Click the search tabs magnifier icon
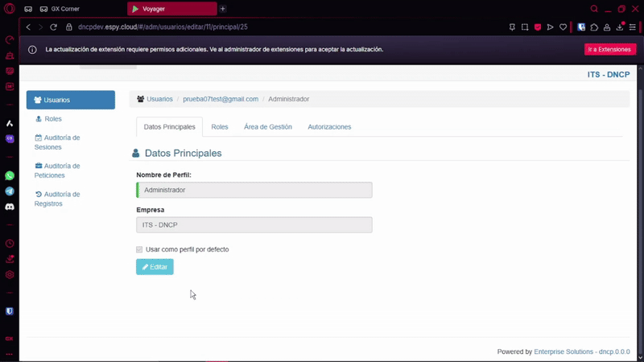This screenshot has height=362, width=644. point(594,9)
